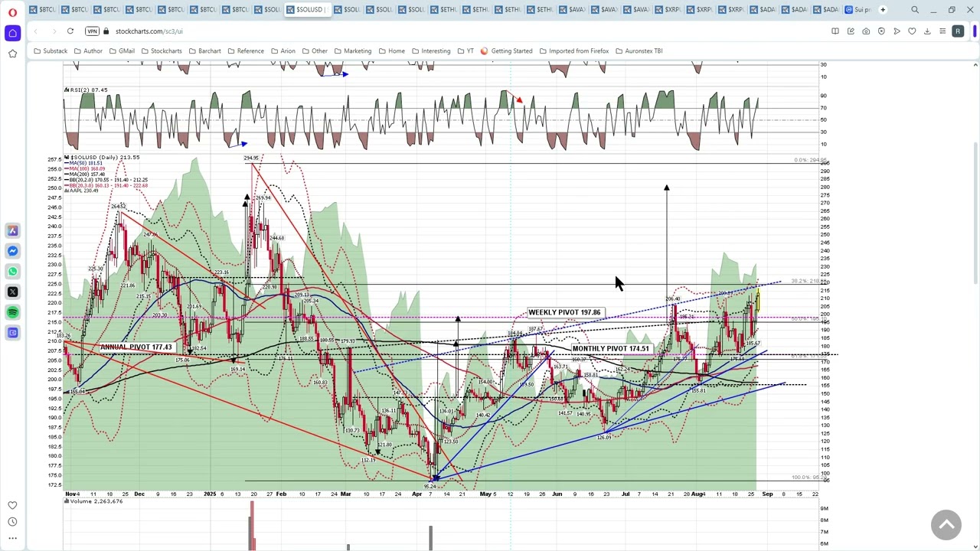Select the ANNUAL PIVOT 177.43 label
This screenshot has width=980, height=551.
tap(136, 347)
